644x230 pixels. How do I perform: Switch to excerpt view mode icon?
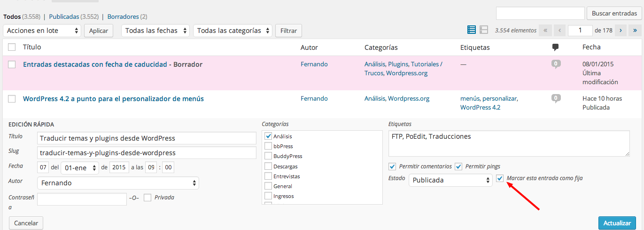coord(484,30)
